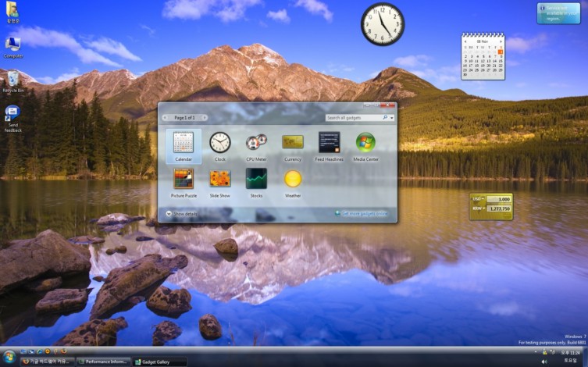This screenshot has height=367, width=588.
Task: Click the user folder icon on desktop
Action: click(12, 12)
